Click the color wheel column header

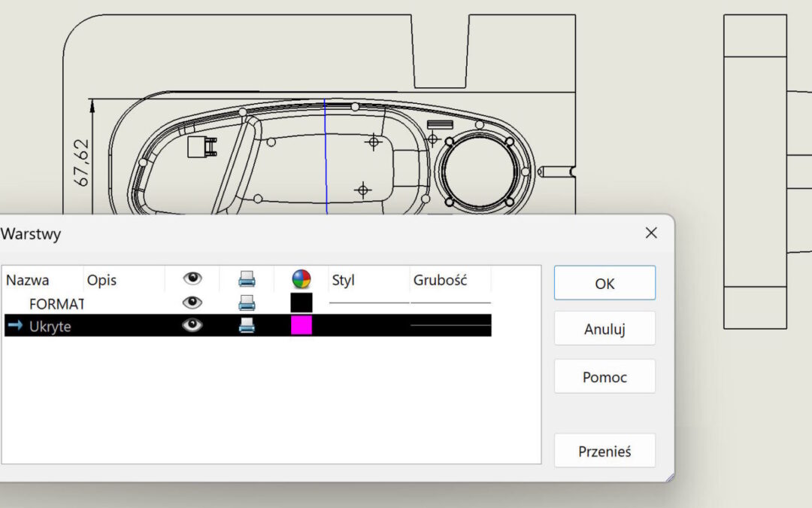301,279
